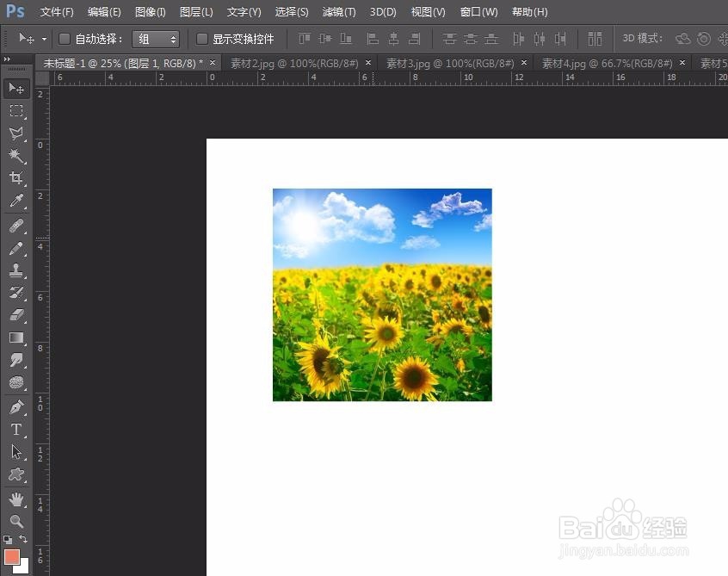This screenshot has height=576, width=728.
Task: Select the Path Selection tool
Action: (x=16, y=452)
